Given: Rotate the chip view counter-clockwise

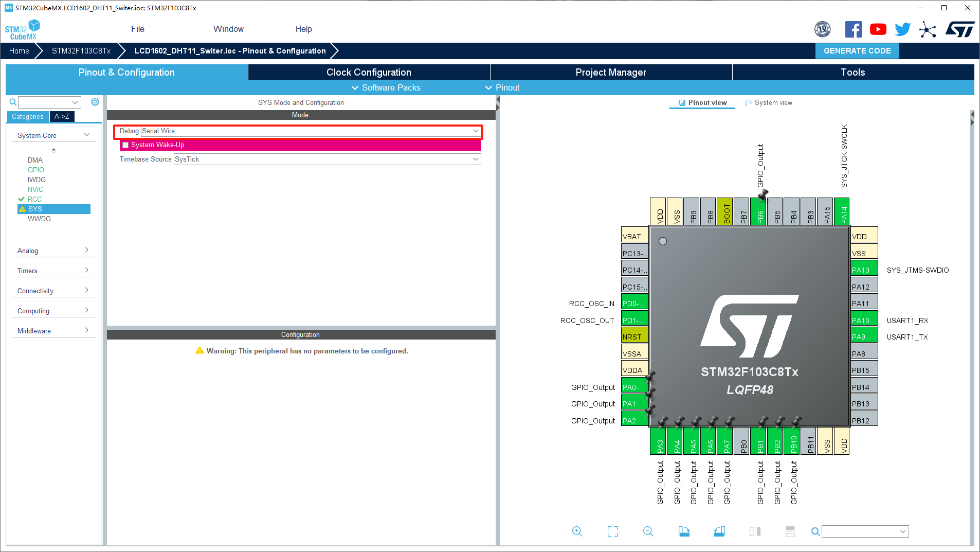Looking at the screenshot, I should click(719, 531).
